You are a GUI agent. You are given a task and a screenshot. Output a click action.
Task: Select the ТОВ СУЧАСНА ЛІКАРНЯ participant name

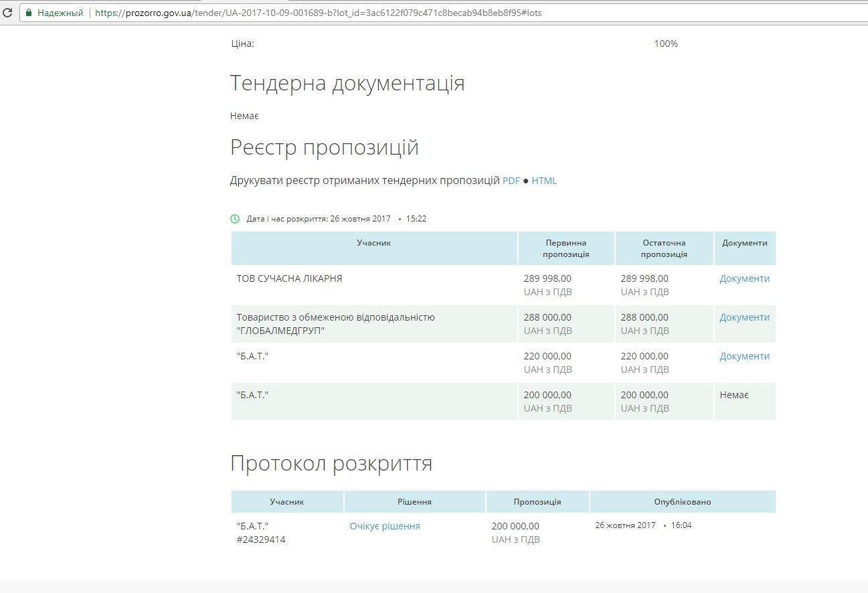coord(289,278)
